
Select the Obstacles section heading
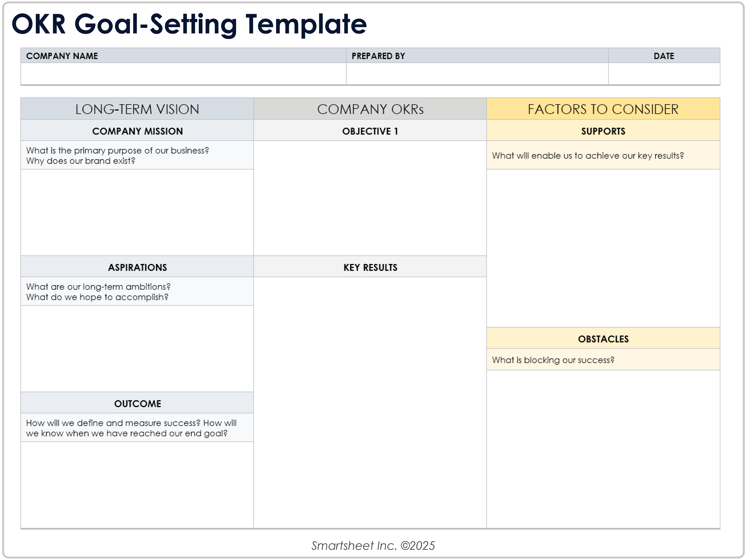603,338
